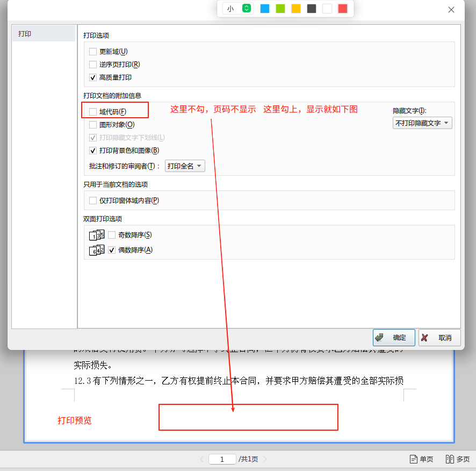Viewport: 476px width, 471px height.
Task: Click the /共1页 page count text
Action: pyautogui.click(x=248, y=459)
